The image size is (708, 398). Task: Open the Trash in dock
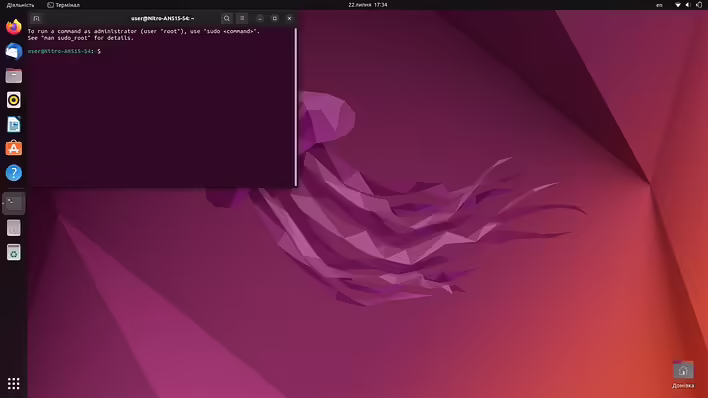pyautogui.click(x=14, y=252)
